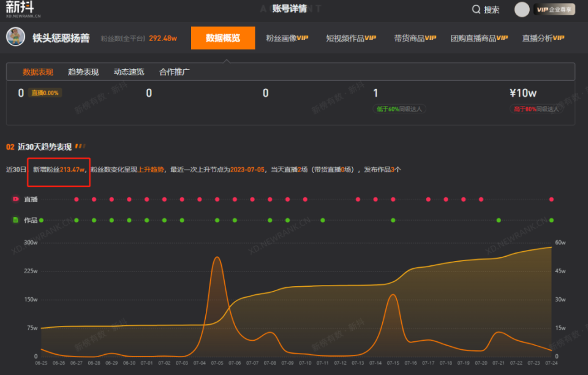
Task: Click the first green 作品 dot for 06-25
Action: point(41,221)
